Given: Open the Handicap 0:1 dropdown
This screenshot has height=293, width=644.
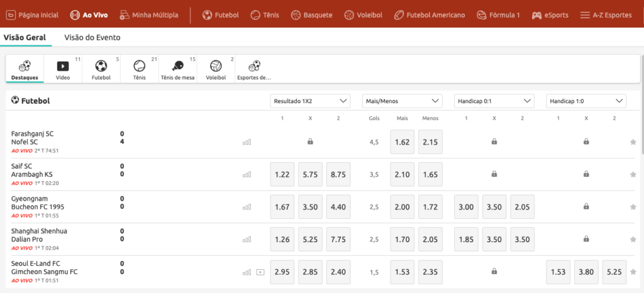Looking at the screenshot, I should (x=494, y=101).
